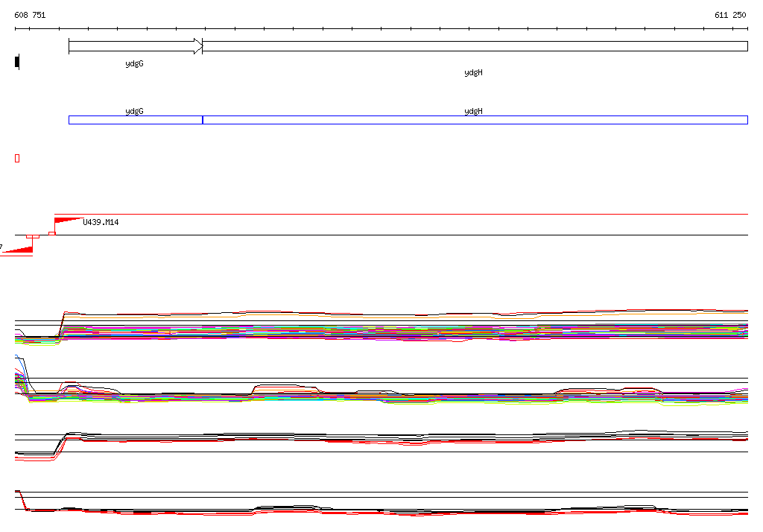Click the start coordinate 608 751

click(x=30, y=15)
